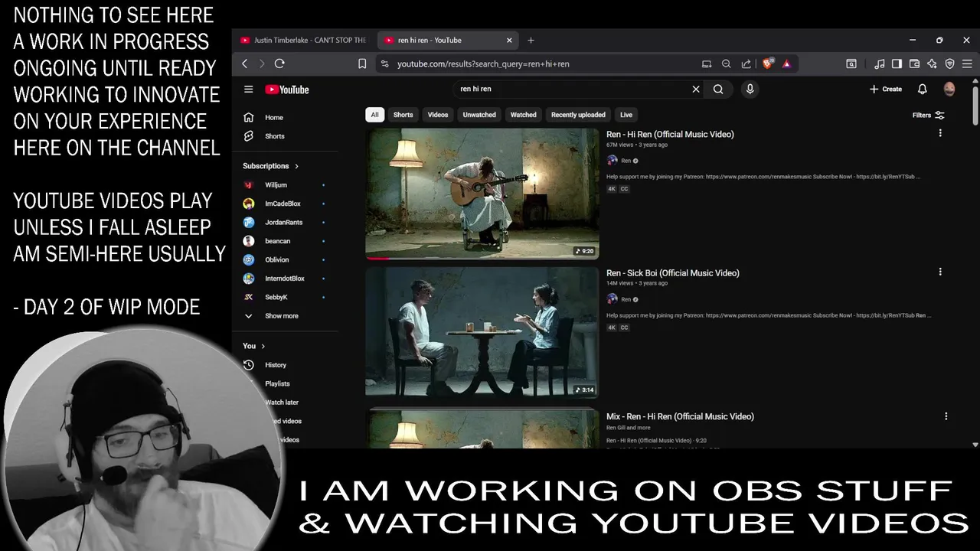Click the YouTube logo
The width and height of the screenshot is (980, 551).
click(287, 90)
